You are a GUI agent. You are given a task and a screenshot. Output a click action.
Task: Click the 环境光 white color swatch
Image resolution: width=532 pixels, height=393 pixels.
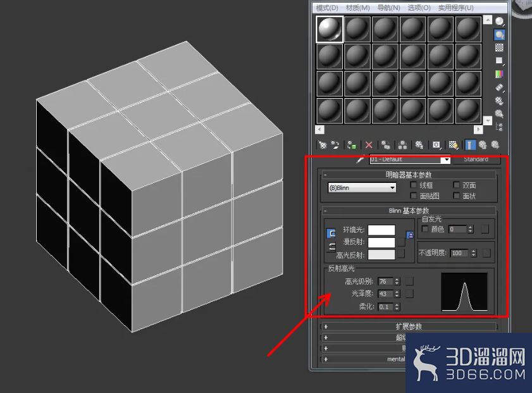pyautogui.click(x=381, y=230)
